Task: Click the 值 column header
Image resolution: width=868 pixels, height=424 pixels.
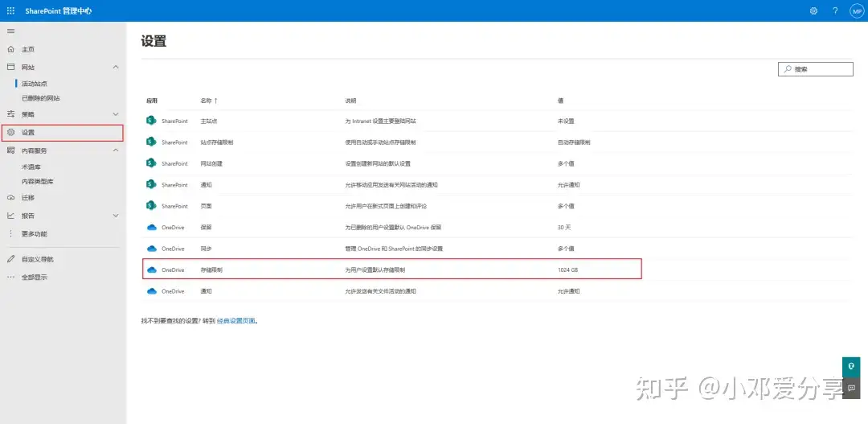Action: pos(560,101)
